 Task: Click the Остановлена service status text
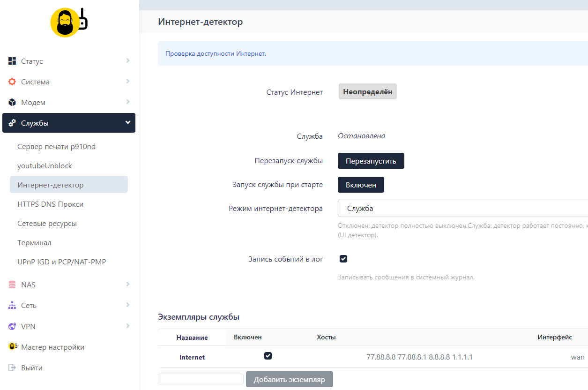click(361, 136)
